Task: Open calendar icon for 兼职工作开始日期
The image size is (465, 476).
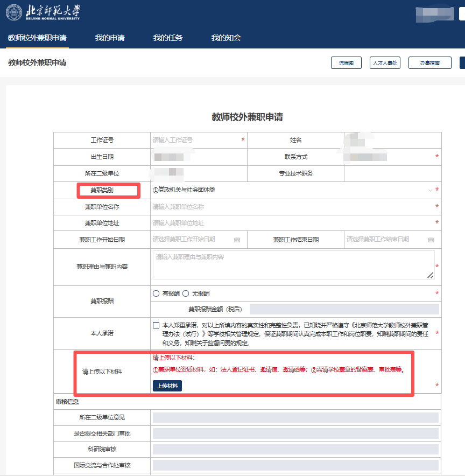Action: (237, 240)
